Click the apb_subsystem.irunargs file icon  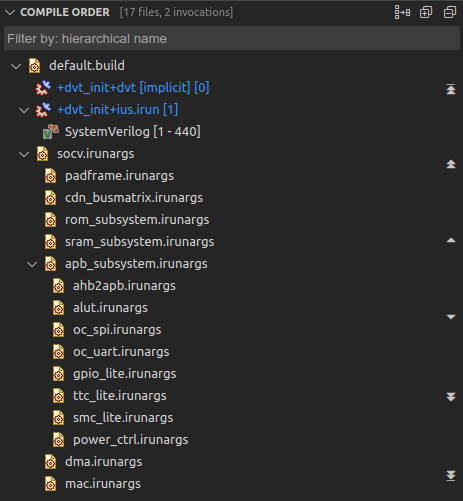pos(50,264)
